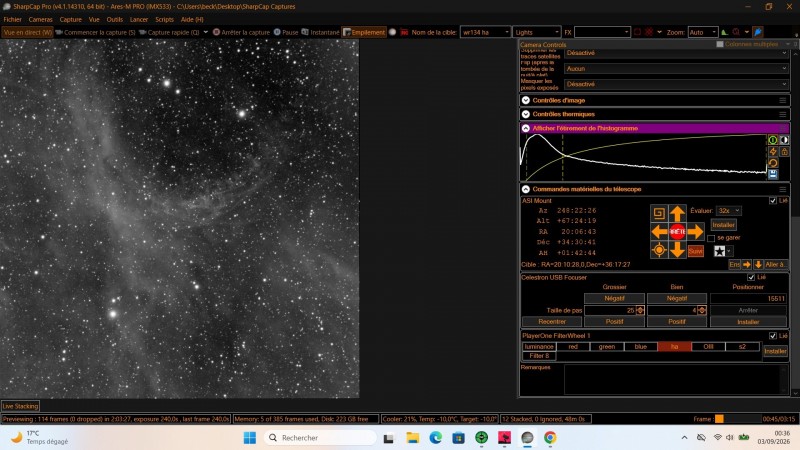Click the green histogram icon in top toolbar
The image size is (800, 450).
coord(724,32)
